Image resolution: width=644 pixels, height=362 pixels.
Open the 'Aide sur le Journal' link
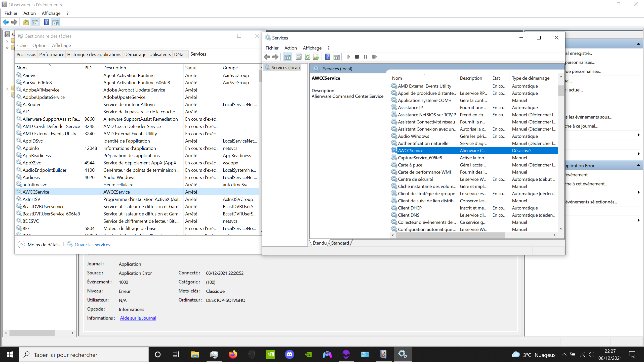point(138,318)
